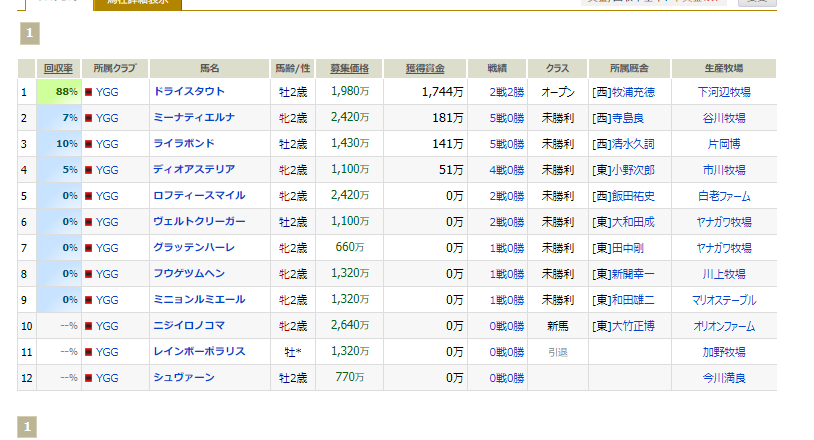Open horse page for ドライスタウト

coord(191,92)
